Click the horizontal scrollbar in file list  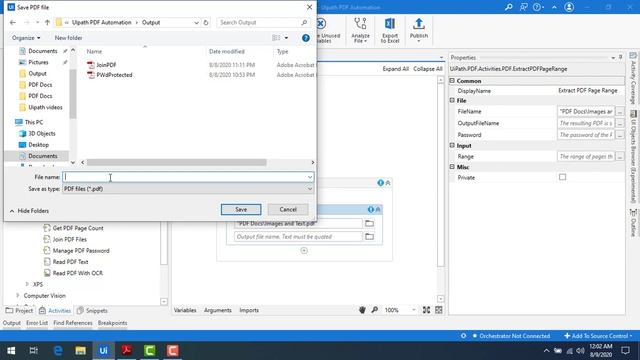tap(176, 162)
